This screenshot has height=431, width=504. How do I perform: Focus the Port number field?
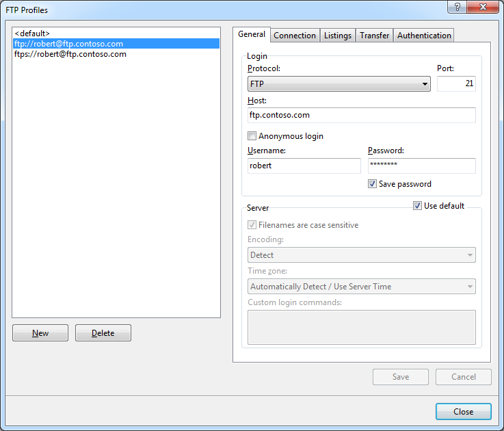tap(456, 83)
